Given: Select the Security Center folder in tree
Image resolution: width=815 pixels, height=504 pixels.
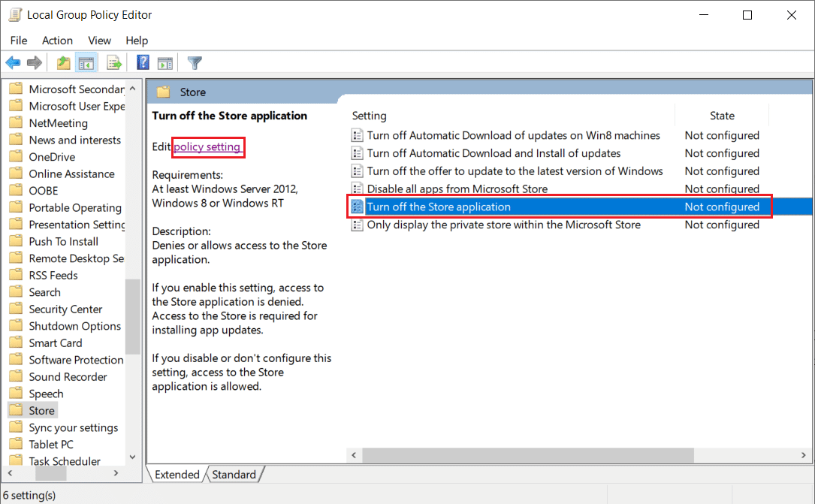Looking at the screenshot, I should coord(65,309).
